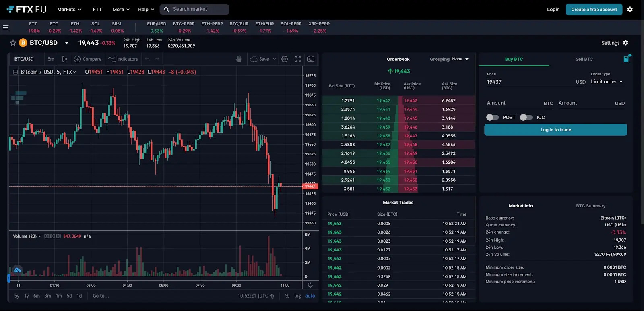Expand the Volume (20) indicator dropdown
The height and width of the screenshot is (311, 644).
[39, 236]
